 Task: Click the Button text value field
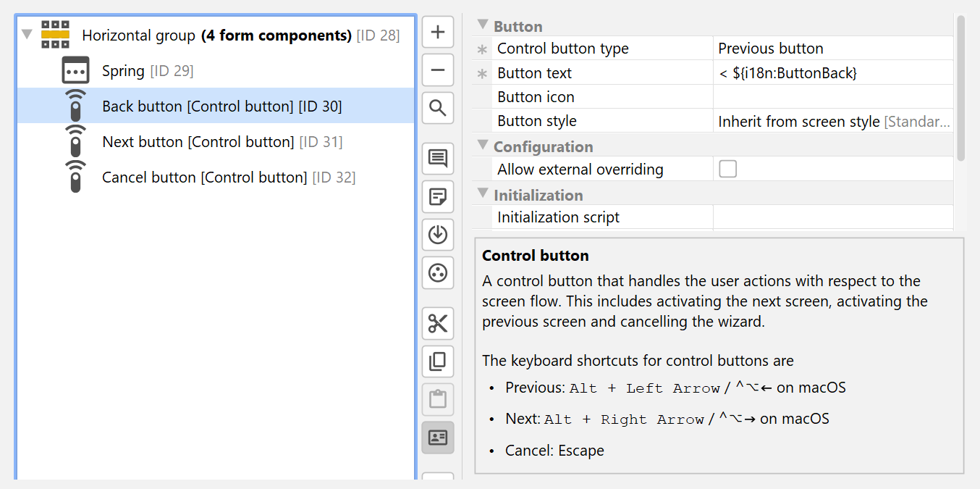point(832,73)
